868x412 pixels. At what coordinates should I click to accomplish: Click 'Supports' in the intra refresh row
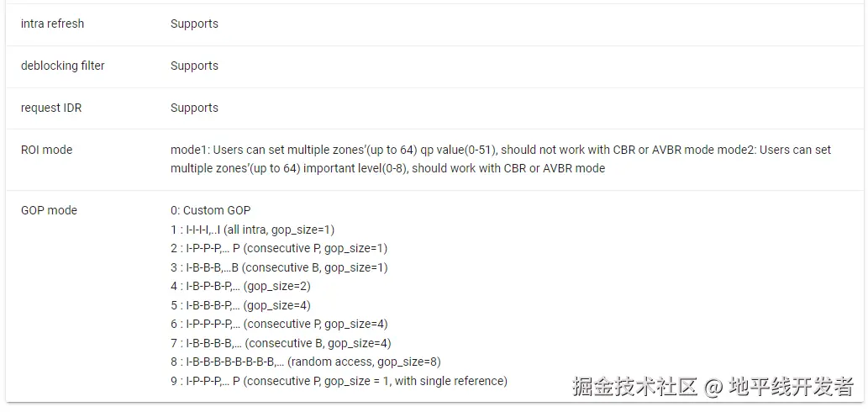[194, 24]
